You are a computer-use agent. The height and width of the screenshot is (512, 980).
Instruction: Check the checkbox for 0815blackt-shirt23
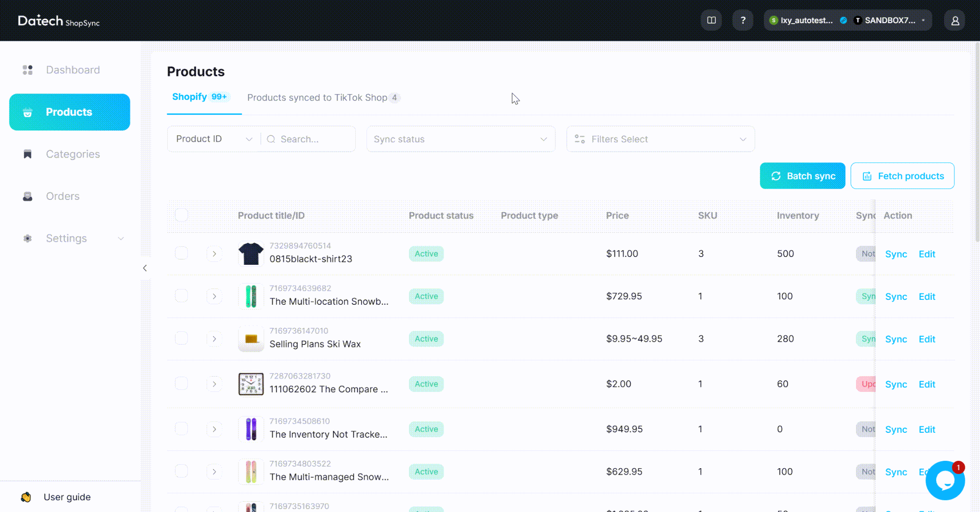point(181,254)
